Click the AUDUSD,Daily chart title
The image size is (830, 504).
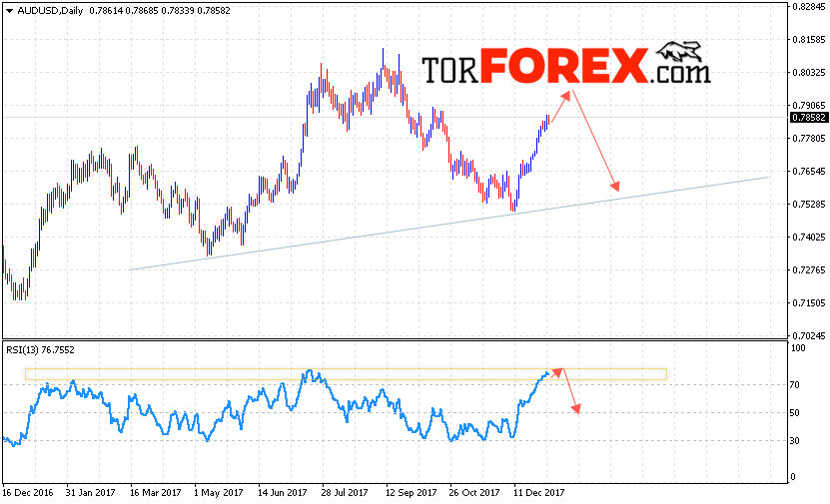[x=50, y=11]
